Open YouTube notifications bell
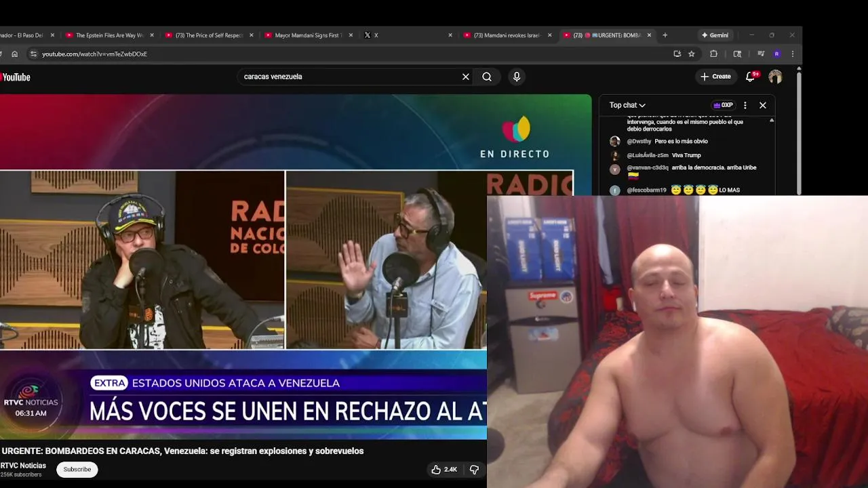This screenshot has height=488, width=868. pos(750,77)
